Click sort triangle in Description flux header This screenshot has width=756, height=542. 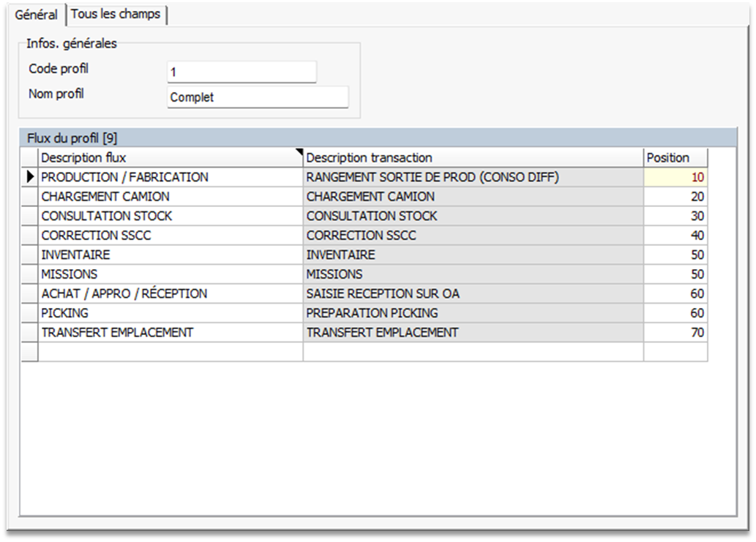click(299, 152)
